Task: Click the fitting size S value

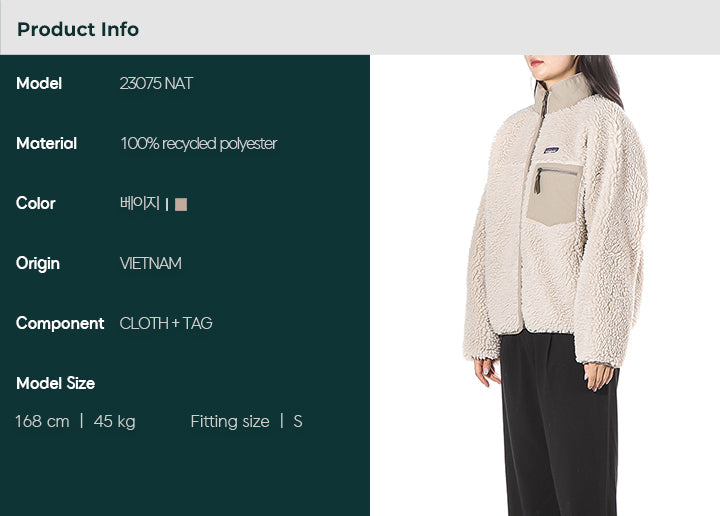Action: pyautogui.click(x=298, y=421)
